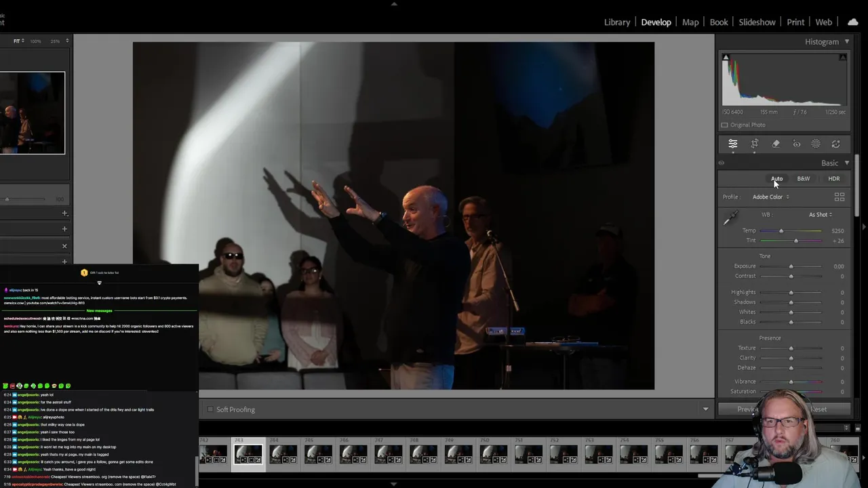This screenshot has height=488, width=868.
Task: Collapse the Histogram panel
Action: [846, 41]
